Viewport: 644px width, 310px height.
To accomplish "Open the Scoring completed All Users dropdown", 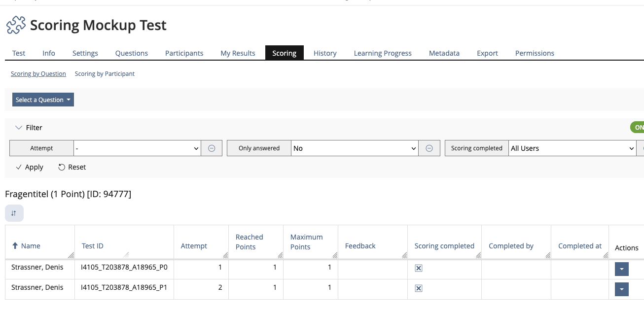I will 572,148.
